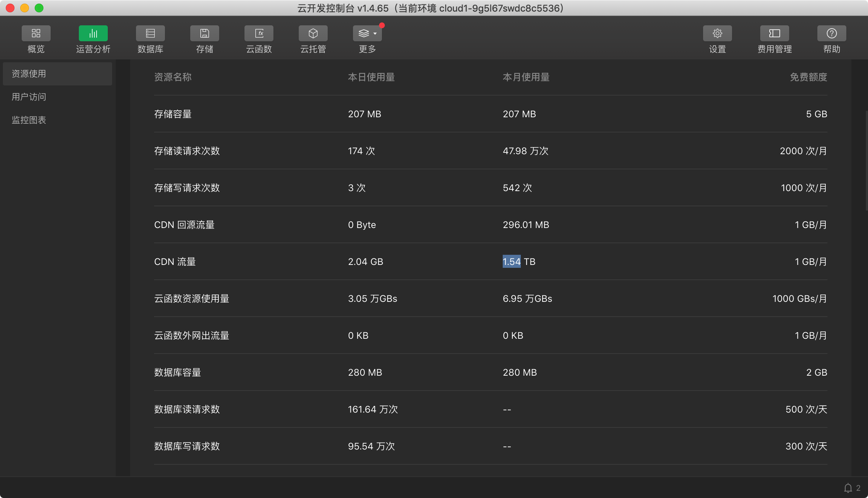
Task: Expand the 更多 dropdown menu
Action: tap(367, 34)
